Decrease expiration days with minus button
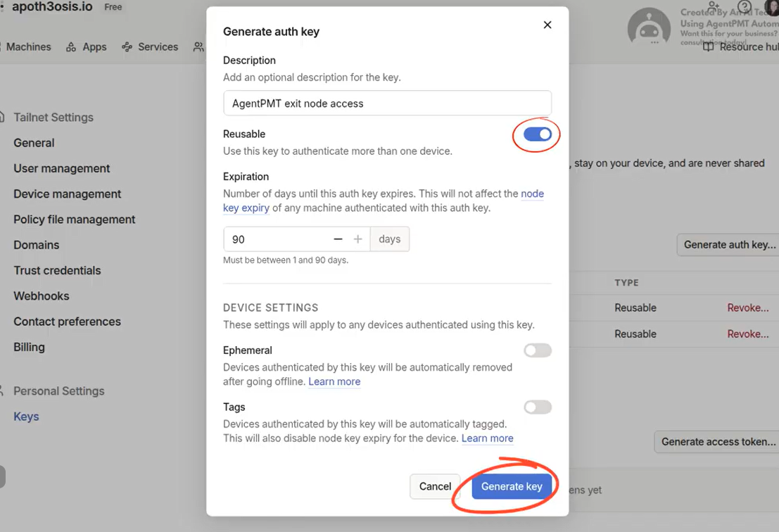This screenshot has width=779, height=532. [338, 239]
